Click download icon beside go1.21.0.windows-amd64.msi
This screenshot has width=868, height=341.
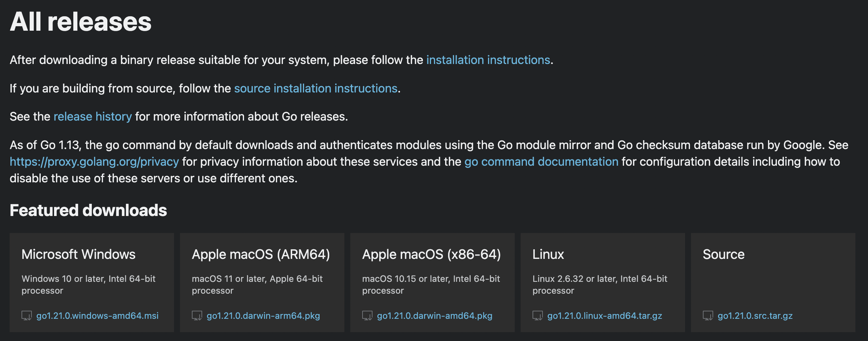tap(27, 315)
